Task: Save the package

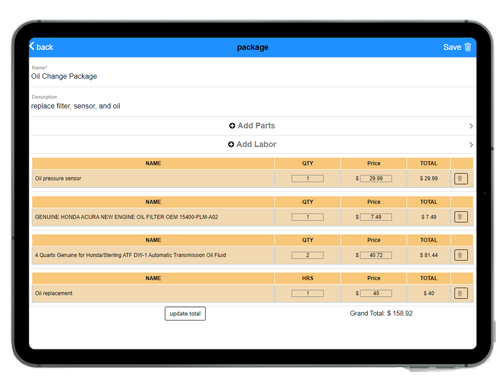Action: pyautogui.click(x=452, y=47)
